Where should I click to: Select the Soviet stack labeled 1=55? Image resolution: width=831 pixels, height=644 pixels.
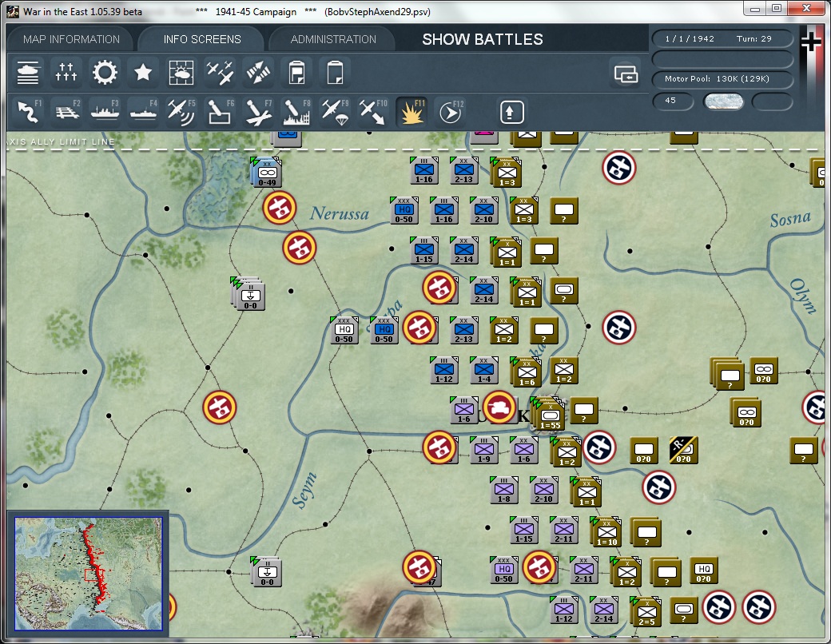549,414
